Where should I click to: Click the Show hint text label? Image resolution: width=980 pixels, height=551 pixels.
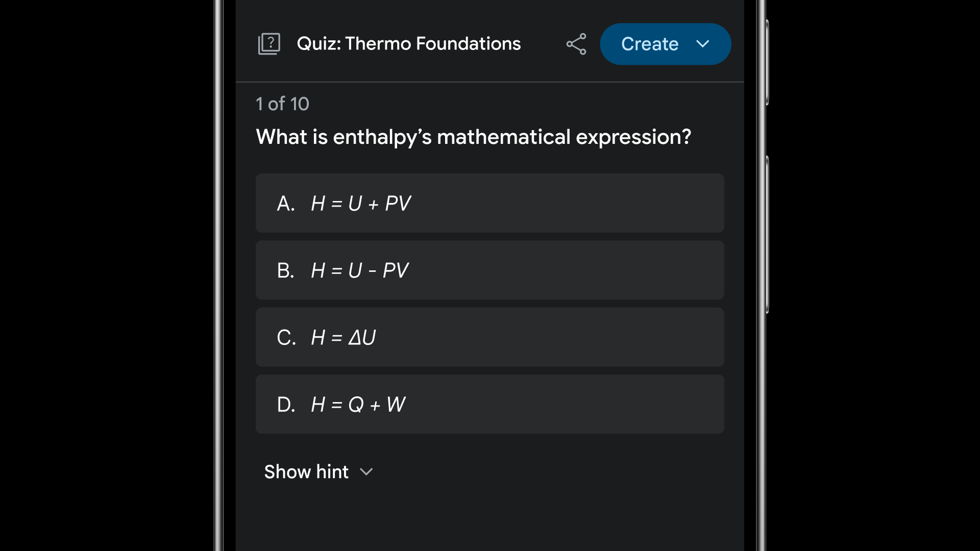pyautogui.click(x=306, y=471)
